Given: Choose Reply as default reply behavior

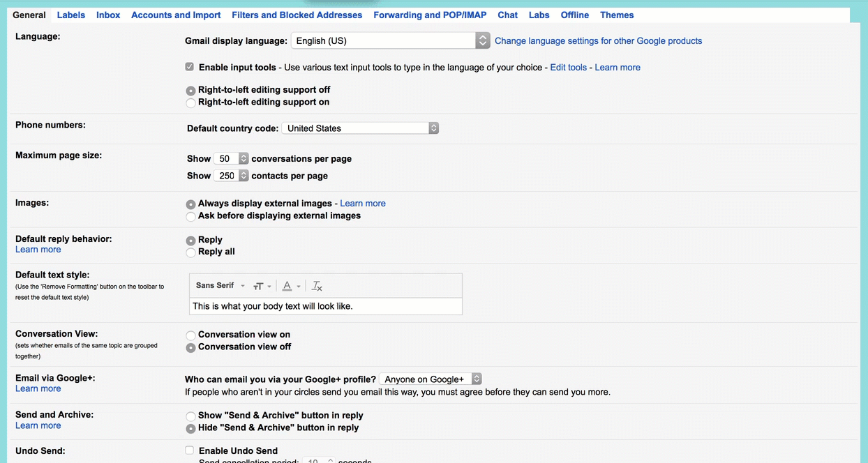Looking at the screenshot, I should [x=190, y=241].
